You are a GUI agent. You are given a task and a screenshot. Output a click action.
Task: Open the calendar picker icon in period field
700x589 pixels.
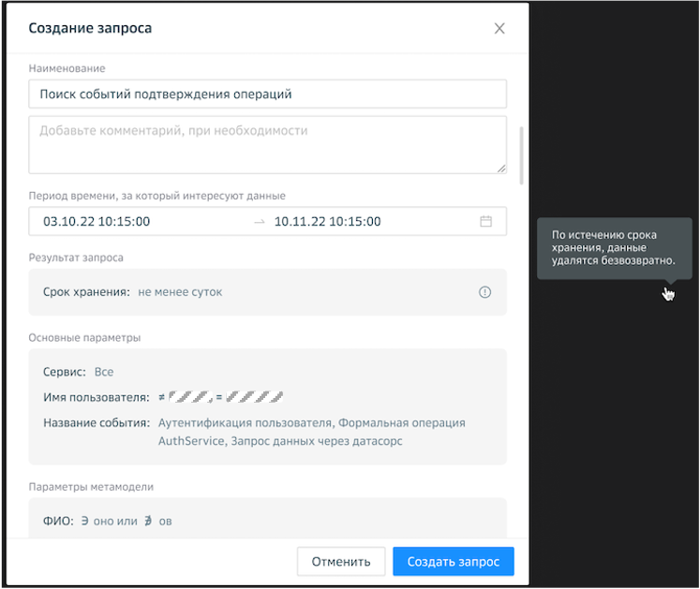[485, 222]
